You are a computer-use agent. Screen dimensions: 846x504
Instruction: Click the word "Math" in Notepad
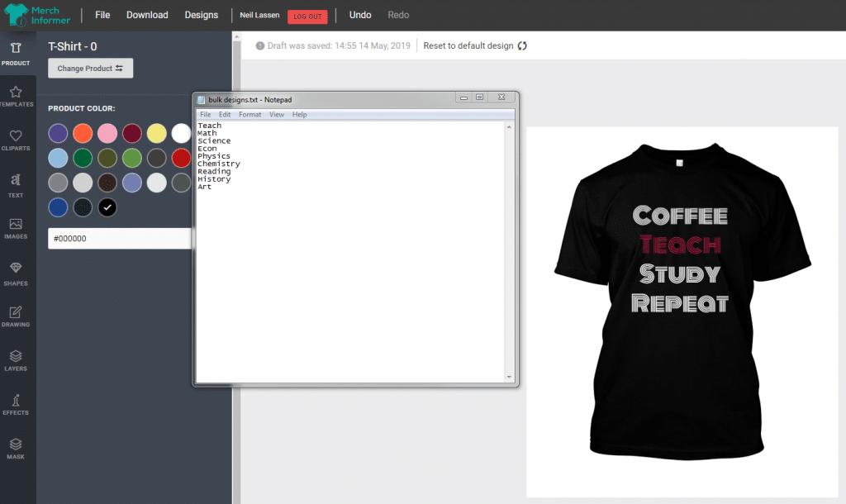(207, 133)
